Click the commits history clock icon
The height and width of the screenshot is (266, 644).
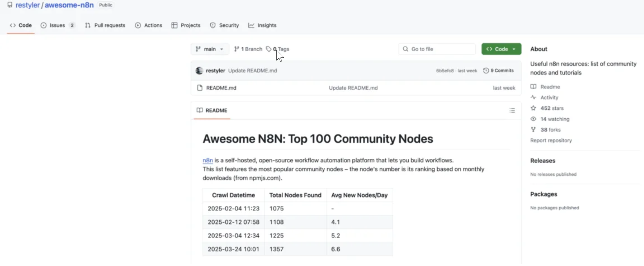click(x=486, y=71)
